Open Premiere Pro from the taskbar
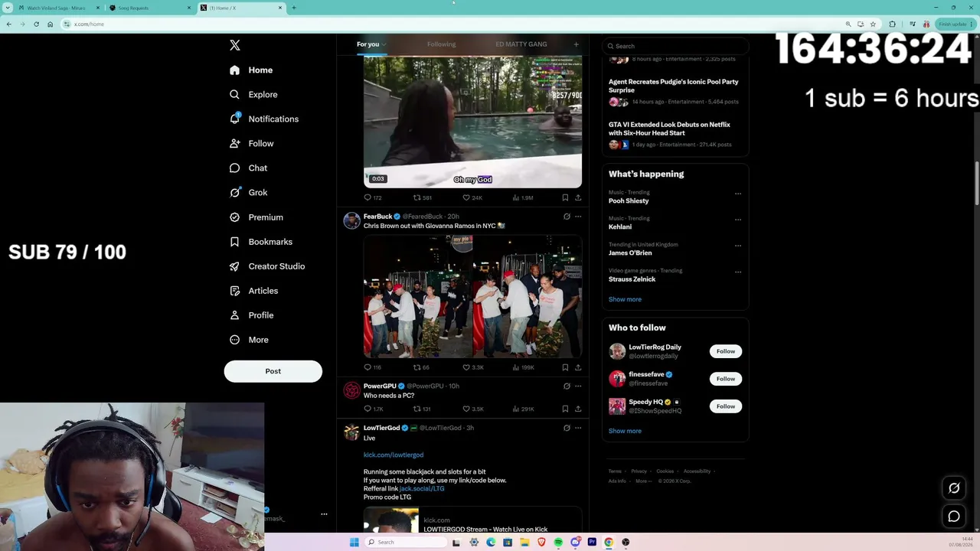Image resolution: width=980 pixels, height=551 pixels. tap(592, 542)
